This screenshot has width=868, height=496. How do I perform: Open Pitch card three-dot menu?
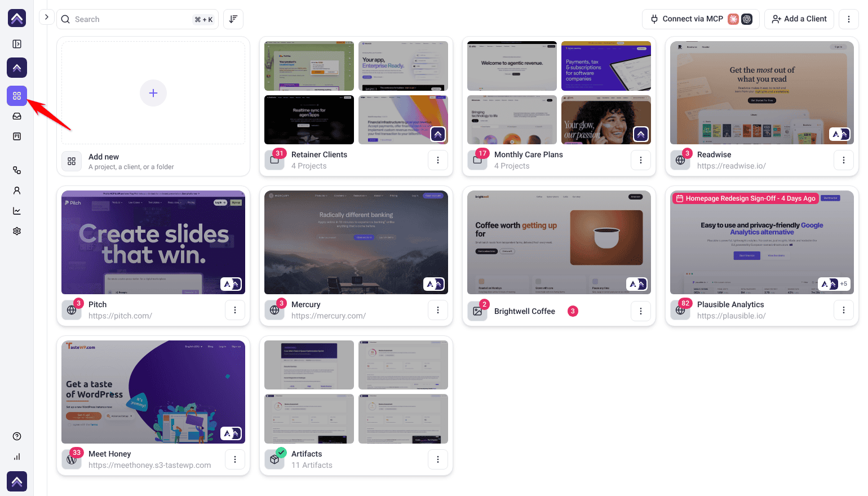tap(235, 310)
